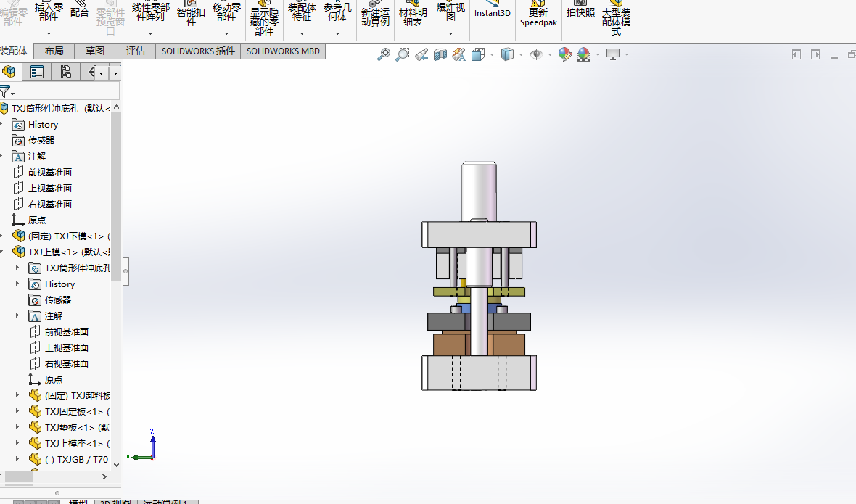Click the Edit Appearance color ball icon
Image resolution: width=856 pixels, height=504 pixels.
point(565,54)
